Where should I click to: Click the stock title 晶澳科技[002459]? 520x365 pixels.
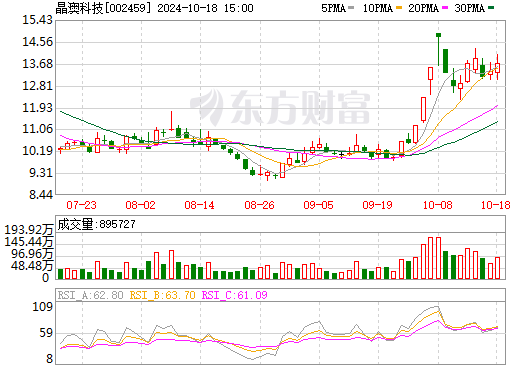coord(101,8)
